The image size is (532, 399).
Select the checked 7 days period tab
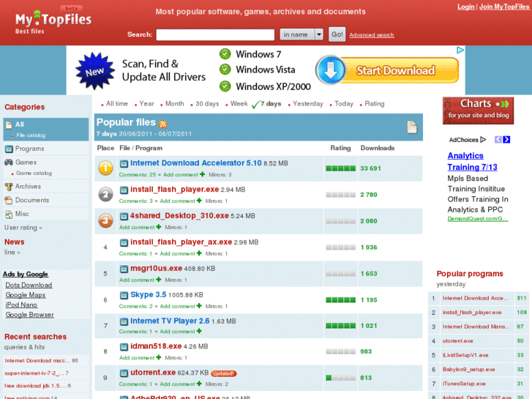271,103
